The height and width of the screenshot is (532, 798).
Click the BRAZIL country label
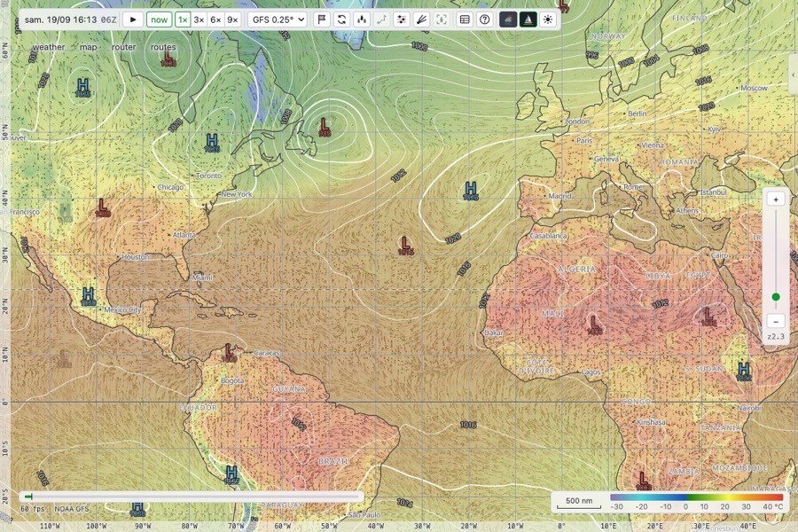(x=333, y=461)
